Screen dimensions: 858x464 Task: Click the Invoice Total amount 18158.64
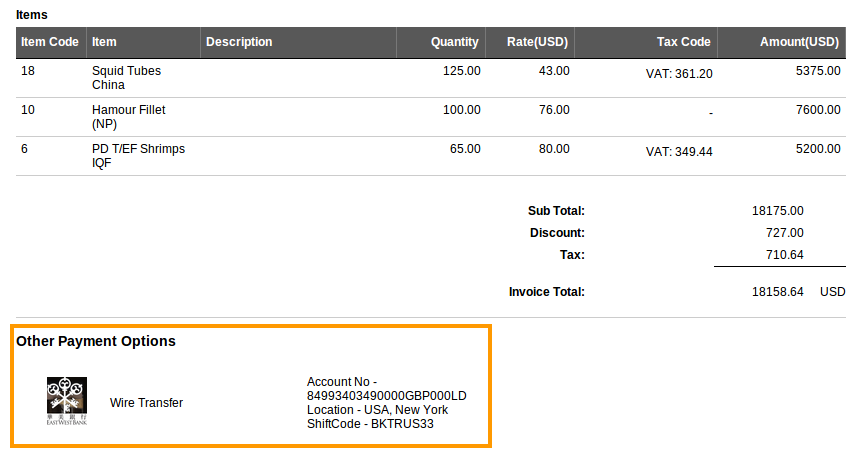tap(777, 292)
